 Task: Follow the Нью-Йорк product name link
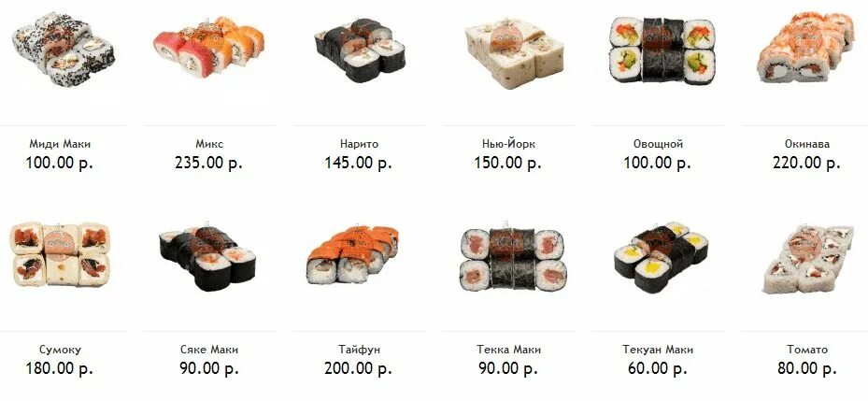pyautogui.click(x=508, y=144)
